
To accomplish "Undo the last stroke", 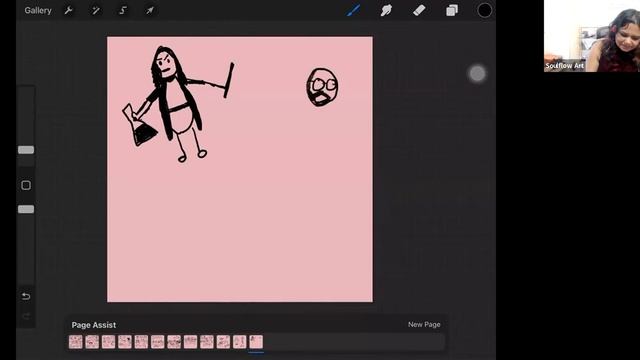I will [26, 296].
